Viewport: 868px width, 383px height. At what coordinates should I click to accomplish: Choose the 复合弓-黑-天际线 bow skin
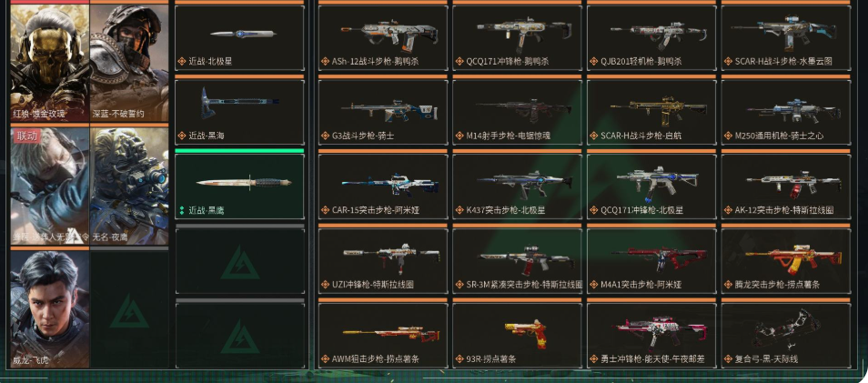point(785,336)
